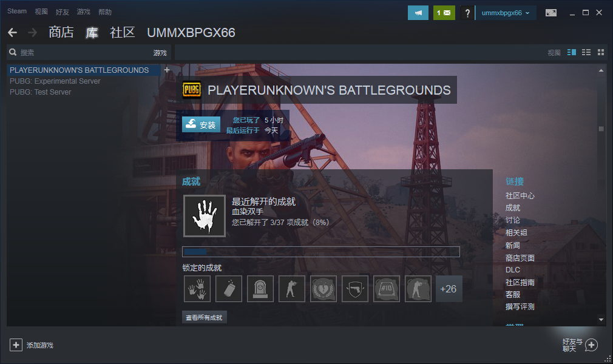The width and height of the screenshot is (613, 364).
Task: Open the 帮助 menu
Action: [x=105, y=12]
